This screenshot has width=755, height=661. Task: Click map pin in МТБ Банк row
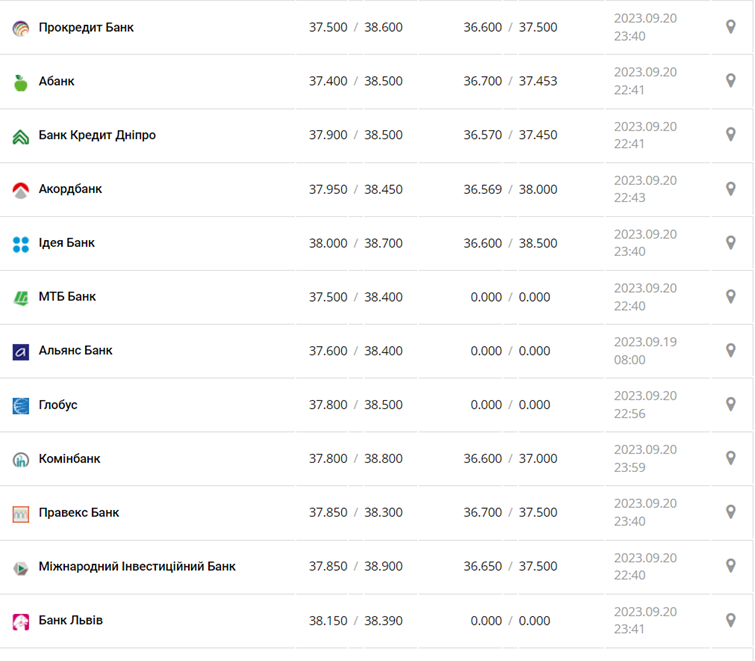(730, 297)
